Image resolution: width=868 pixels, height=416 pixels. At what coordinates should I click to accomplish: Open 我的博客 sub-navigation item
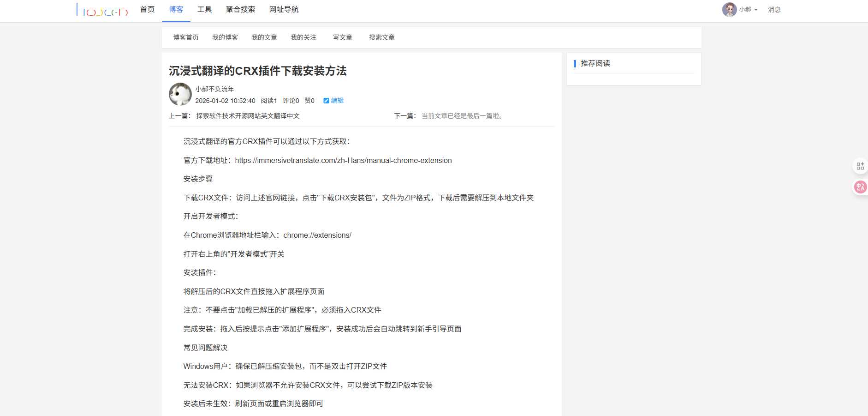pos(225,37)
